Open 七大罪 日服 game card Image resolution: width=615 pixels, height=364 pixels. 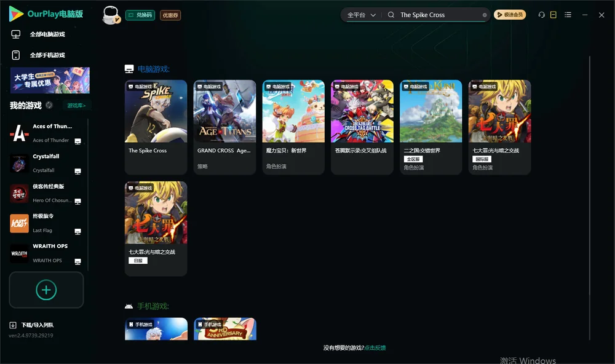pyautogui.click(x=156, y=228)
